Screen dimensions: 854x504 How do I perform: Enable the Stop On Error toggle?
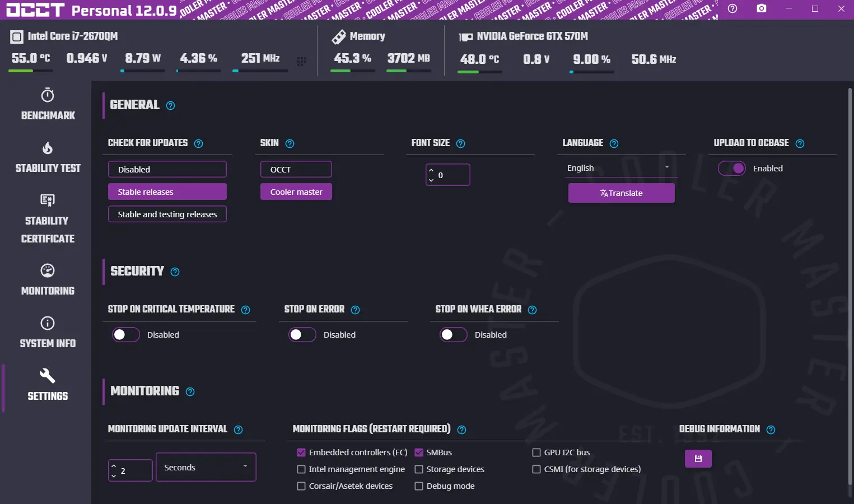coord(302,335)
